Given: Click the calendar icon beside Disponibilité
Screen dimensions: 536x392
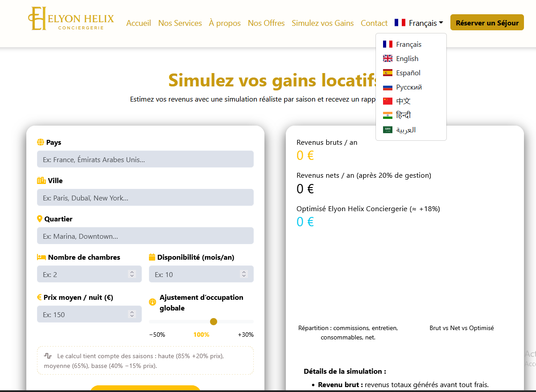Looking at the screenshot, I should coord(152,257).
